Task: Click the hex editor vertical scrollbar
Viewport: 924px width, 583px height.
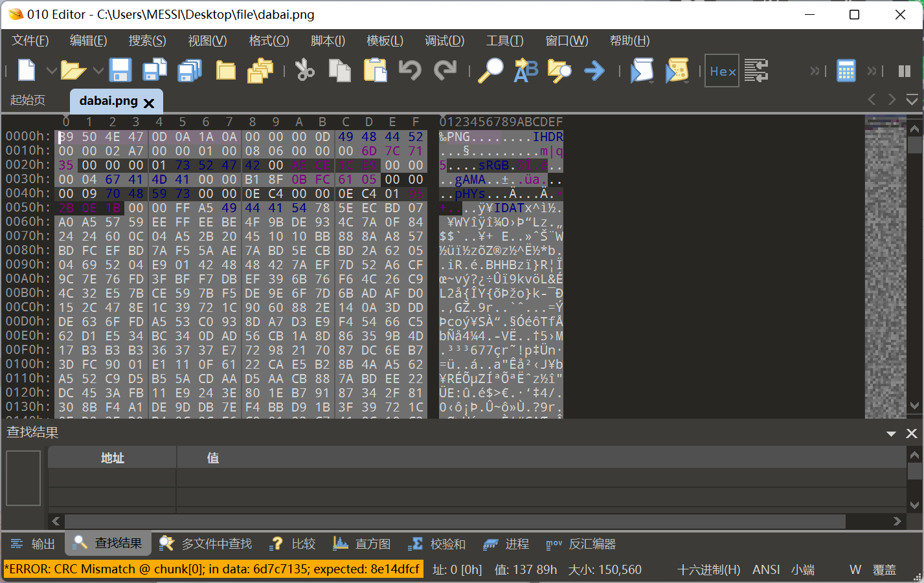Action: pyautogui.click(x=914, y=267)
